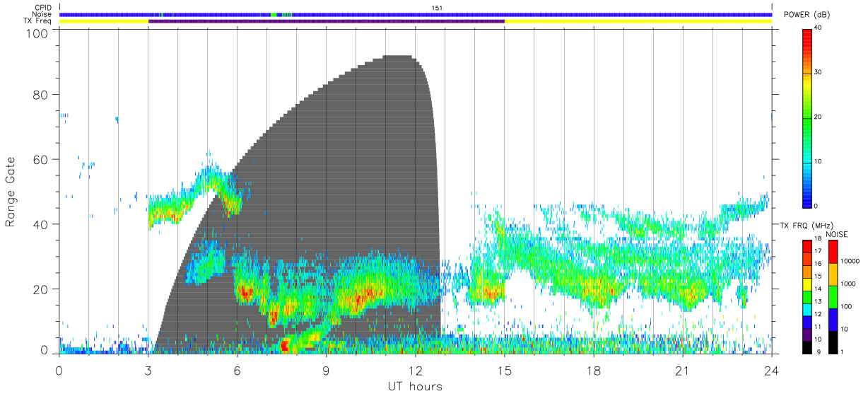Viewport: 868px width, 401px height.
Task: Click y-axis tick label 60
Action: coord(40,159)
